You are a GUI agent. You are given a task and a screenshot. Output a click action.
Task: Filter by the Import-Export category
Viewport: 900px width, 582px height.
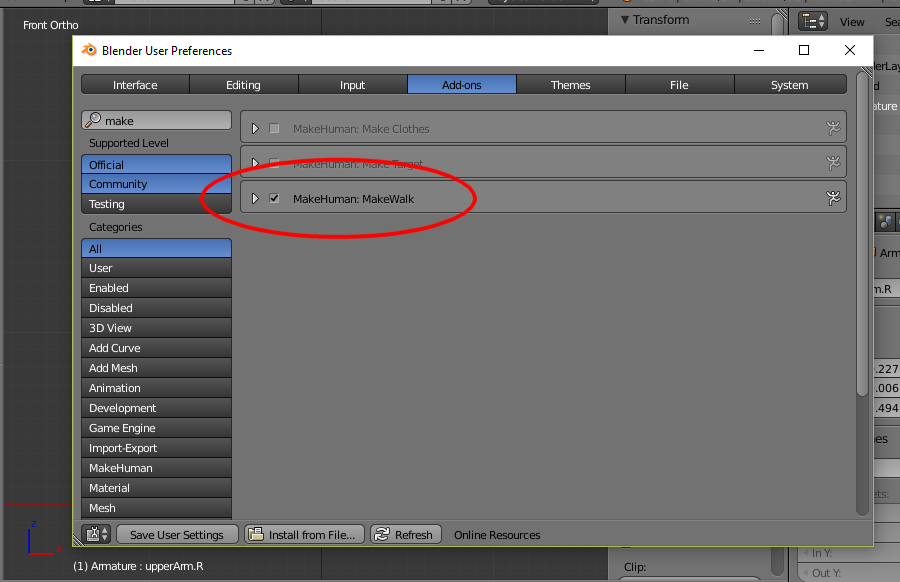(x=156, y=448)
